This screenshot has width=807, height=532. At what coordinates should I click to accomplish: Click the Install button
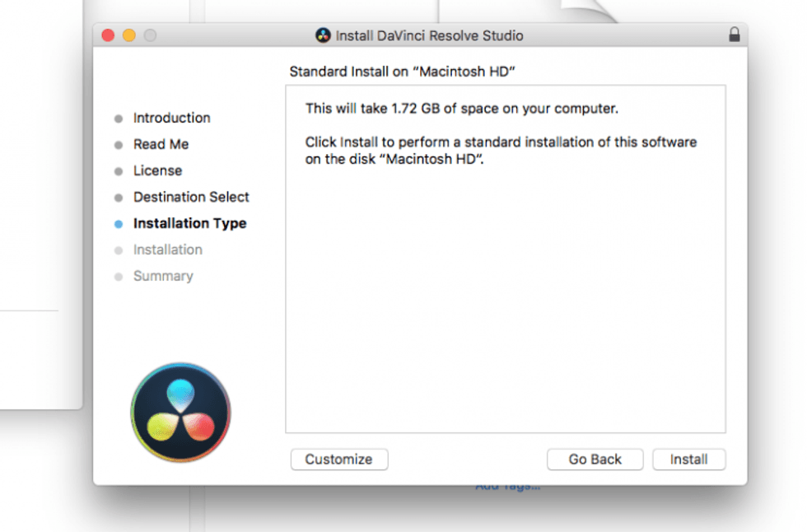[688, 459]
